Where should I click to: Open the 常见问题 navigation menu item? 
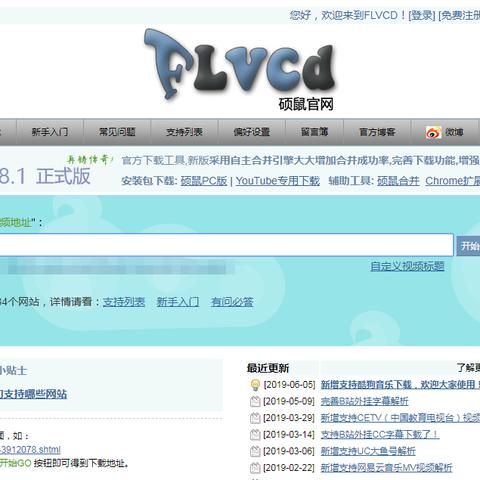tap(117, 132)
